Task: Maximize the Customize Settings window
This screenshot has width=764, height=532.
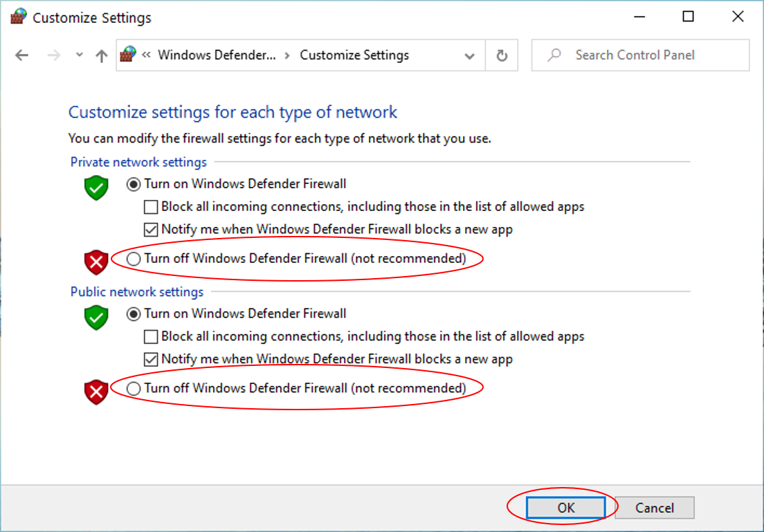Action: pyautogui.click(x=688, y=17)
